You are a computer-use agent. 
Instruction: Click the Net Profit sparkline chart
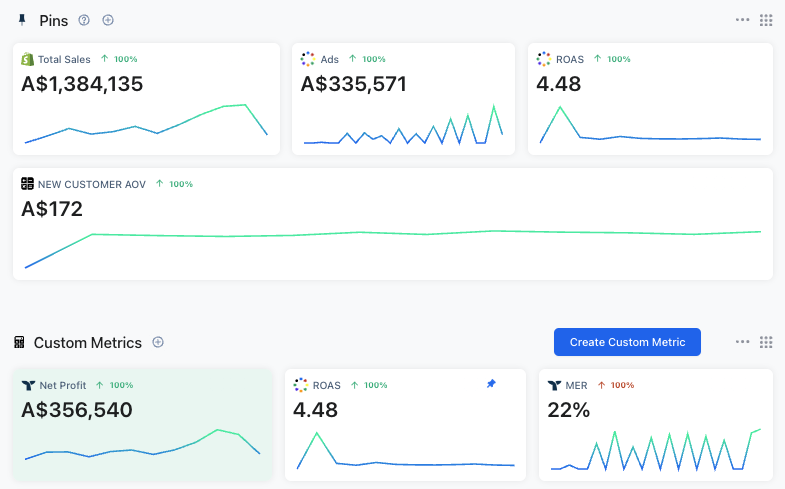[143, 444]
